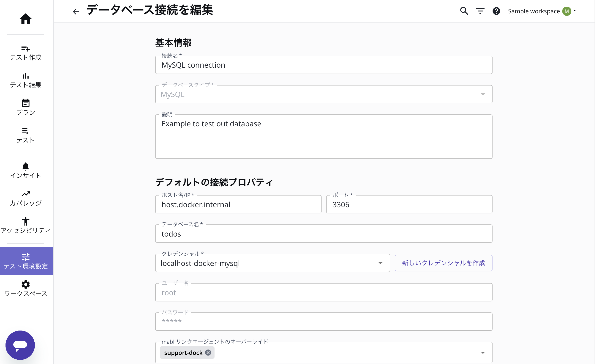Remove the support-dock agent chip
595x364 pixels.
[x=208, y=352]
